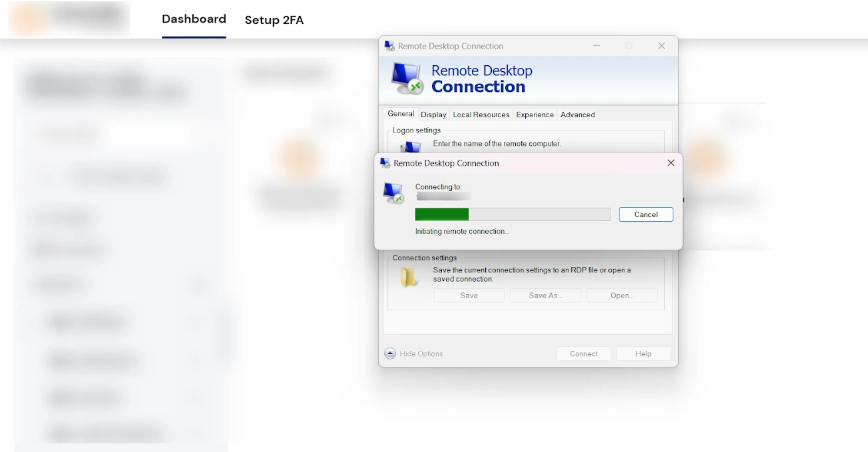868x452 pixels.
Task: Switch to the Advanced tab
Action: (x=577, y=114)
